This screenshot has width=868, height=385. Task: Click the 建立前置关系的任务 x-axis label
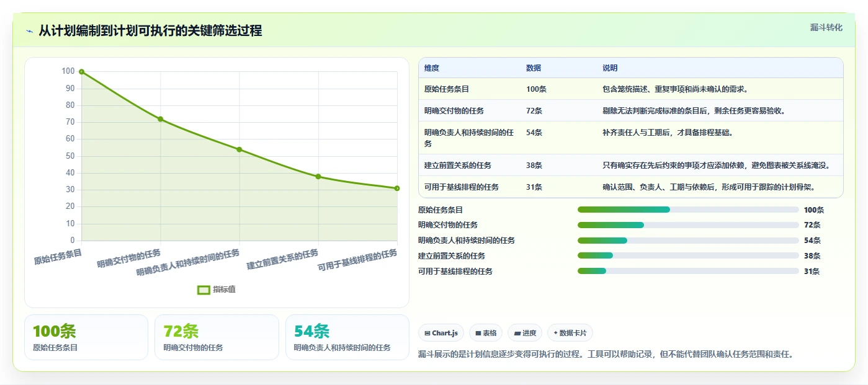(282, 259)
